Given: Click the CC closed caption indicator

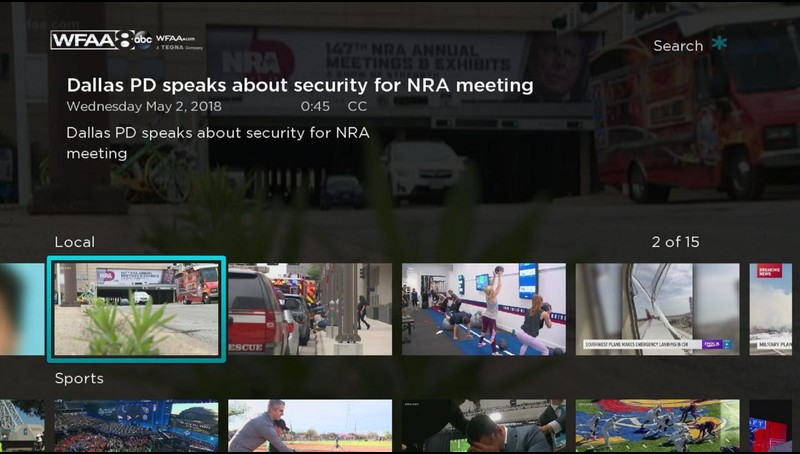Looking at the screenshot, I should (357, 106).
